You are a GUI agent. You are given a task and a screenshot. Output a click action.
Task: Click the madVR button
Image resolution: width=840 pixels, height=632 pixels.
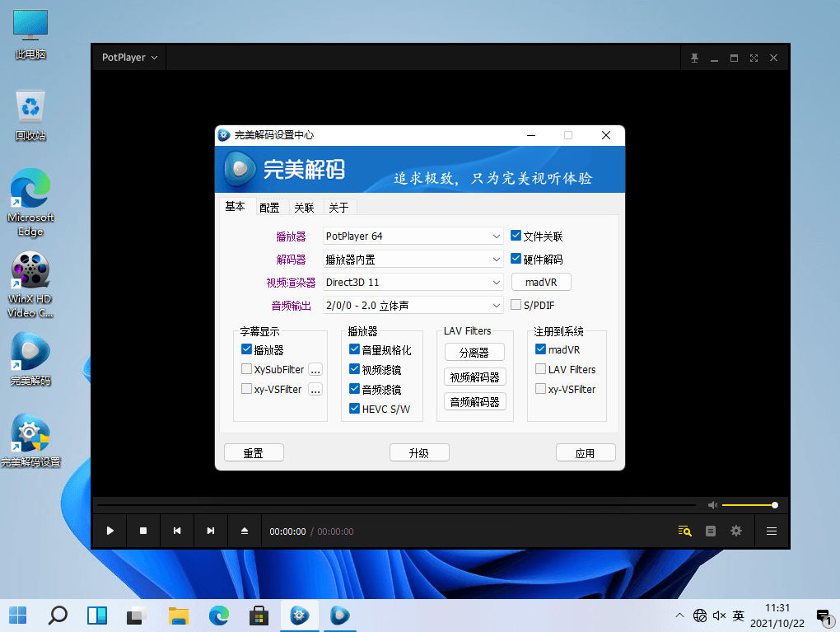pos(541,282)
